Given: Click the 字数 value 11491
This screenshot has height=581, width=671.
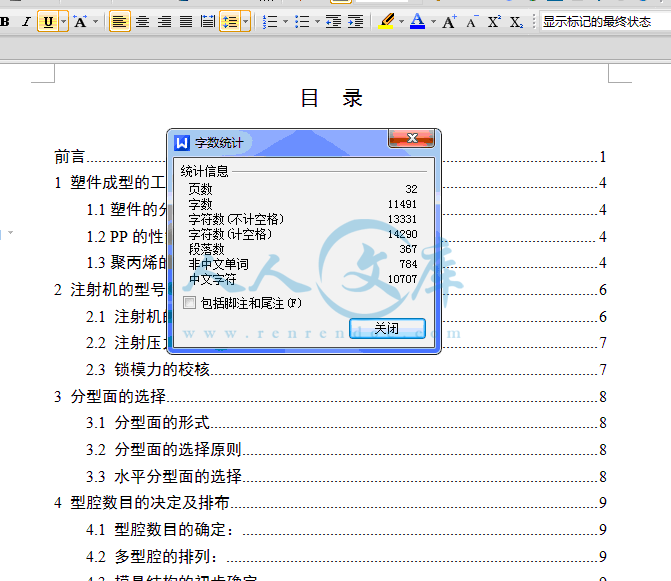Looking at the screenshot, I should (x=402, y=204).
